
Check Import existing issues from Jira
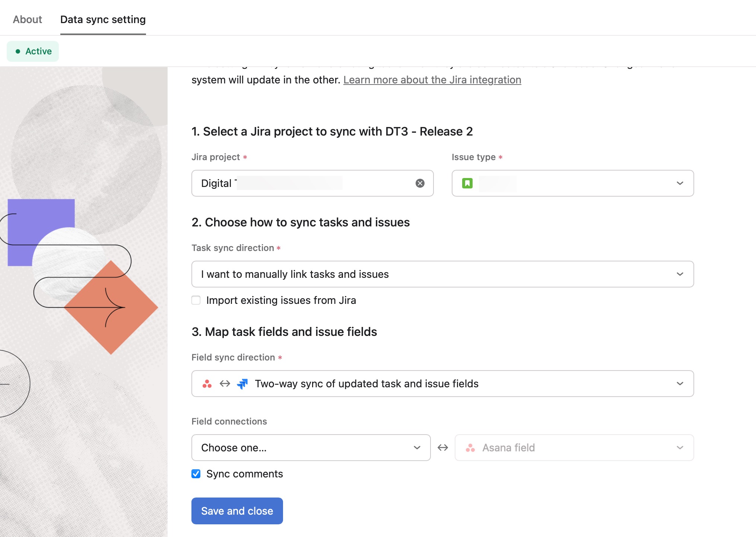tap(196, 300)
